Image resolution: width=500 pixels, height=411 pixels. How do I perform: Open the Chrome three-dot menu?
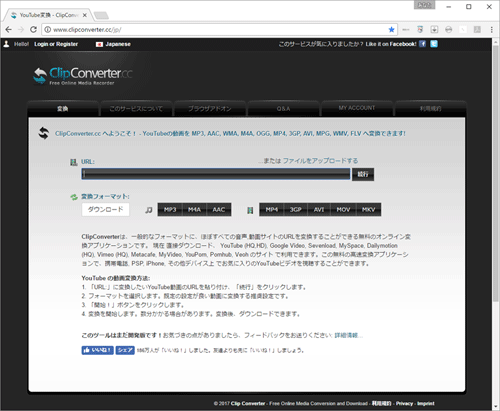tap(492, 30)
